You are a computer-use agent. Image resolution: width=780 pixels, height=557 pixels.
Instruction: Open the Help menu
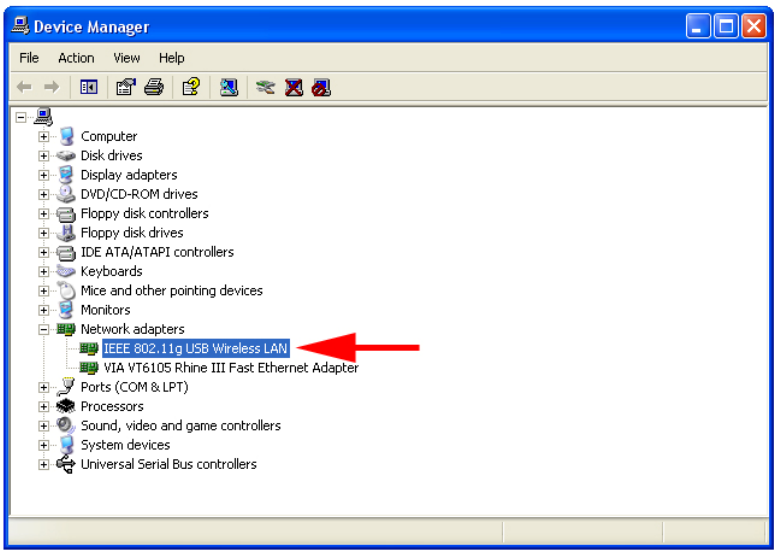[x=172, y=58]
